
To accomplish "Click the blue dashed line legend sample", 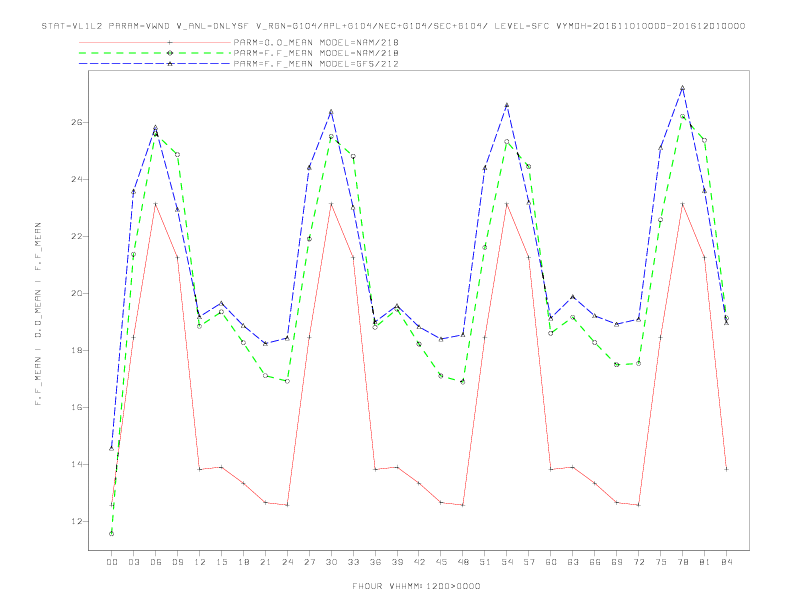I will [x=155, y=64].
